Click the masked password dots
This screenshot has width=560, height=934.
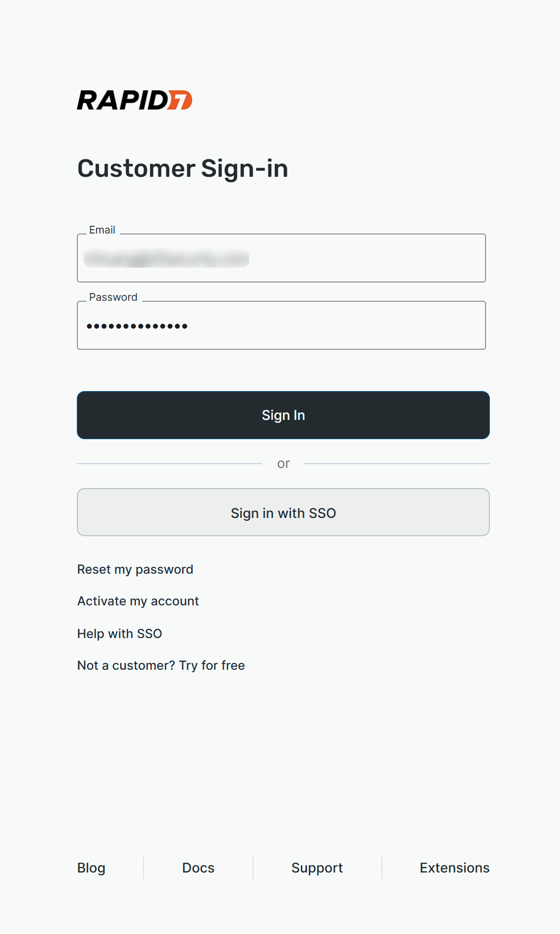coord(137,326)
